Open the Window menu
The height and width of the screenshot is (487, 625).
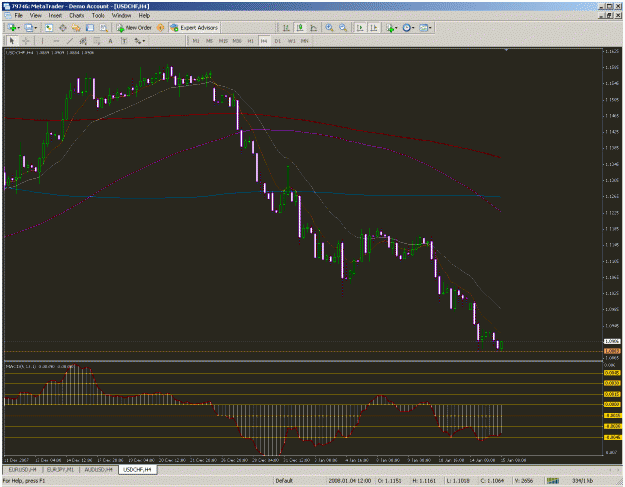pos(121,16)
